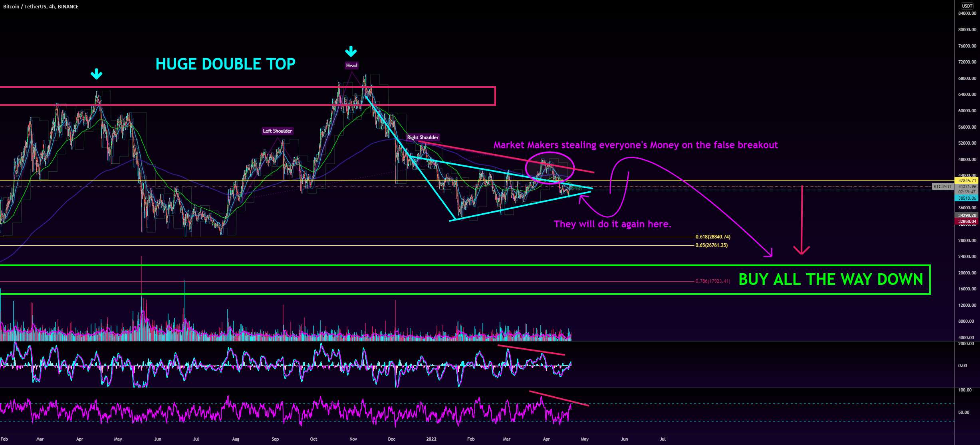The image size is (980, 445).
Task: Click the 20000.00 price axis label
Action: 967,273
